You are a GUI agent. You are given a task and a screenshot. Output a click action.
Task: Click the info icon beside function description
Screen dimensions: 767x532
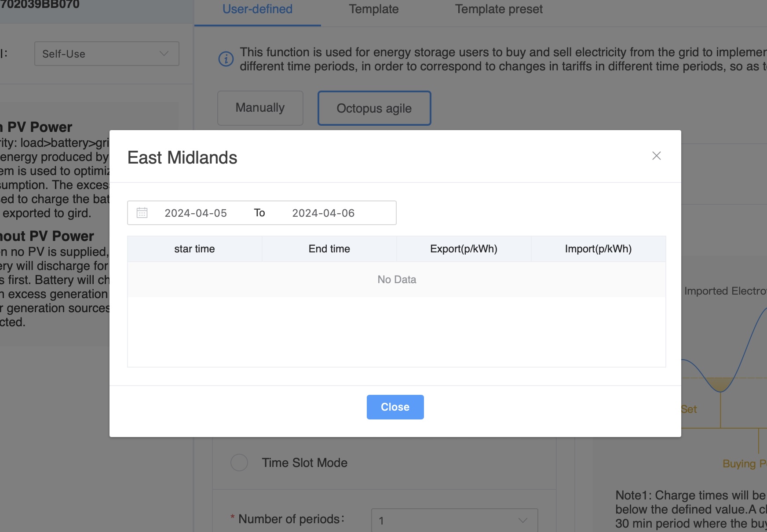(x=226, y=59)
